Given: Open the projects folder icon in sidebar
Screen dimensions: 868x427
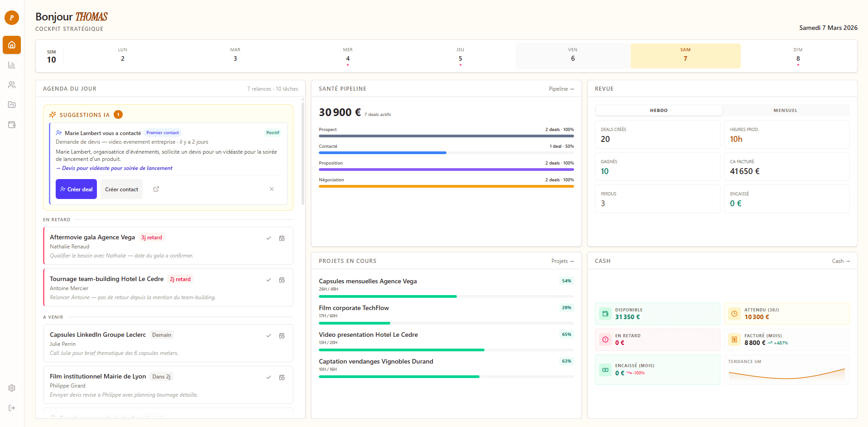Looking at the screenshot, I should (x=11, y=105).
